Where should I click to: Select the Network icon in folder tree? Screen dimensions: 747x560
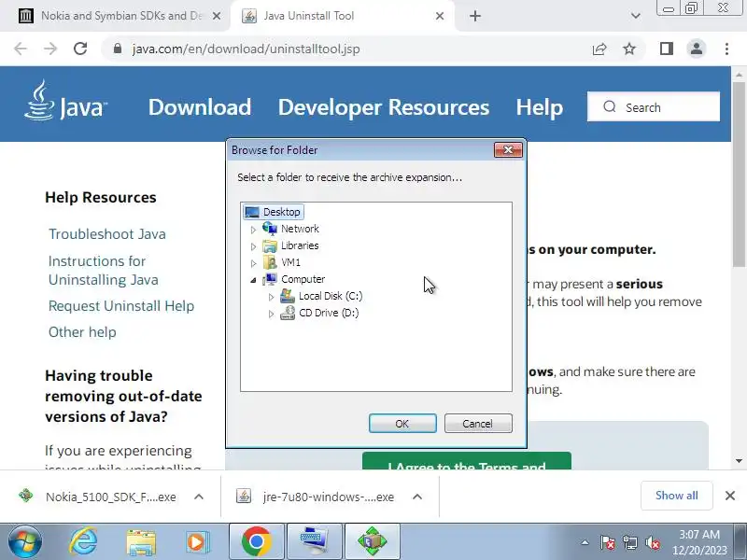coord(270,229)
